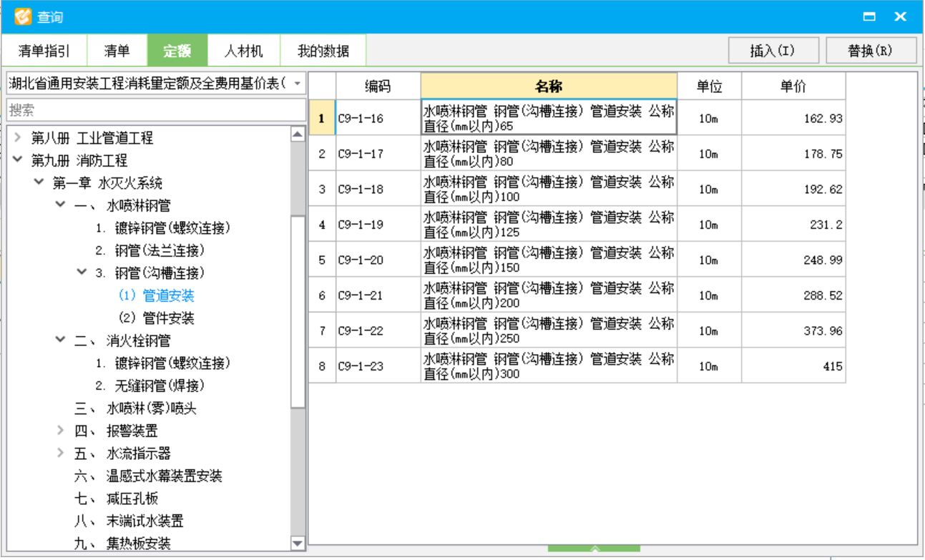Screen dimensions: 925x560
Task: Click the 单价 column header
Action: tap(793, 87)
